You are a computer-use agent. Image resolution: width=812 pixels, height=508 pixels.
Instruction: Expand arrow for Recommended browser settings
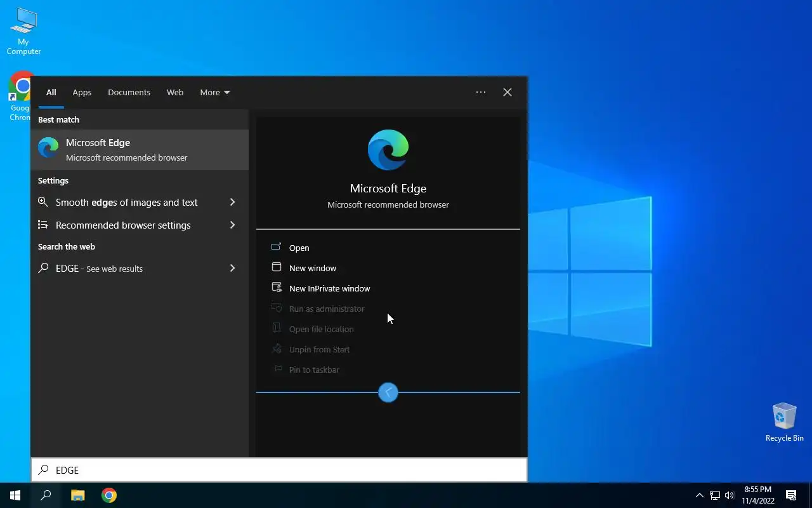pos(232,225)
